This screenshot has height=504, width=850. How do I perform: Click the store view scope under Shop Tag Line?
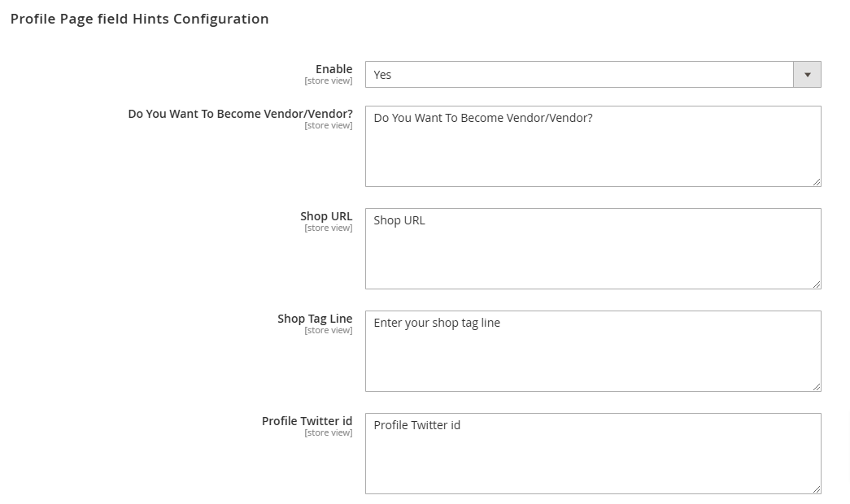329,330
